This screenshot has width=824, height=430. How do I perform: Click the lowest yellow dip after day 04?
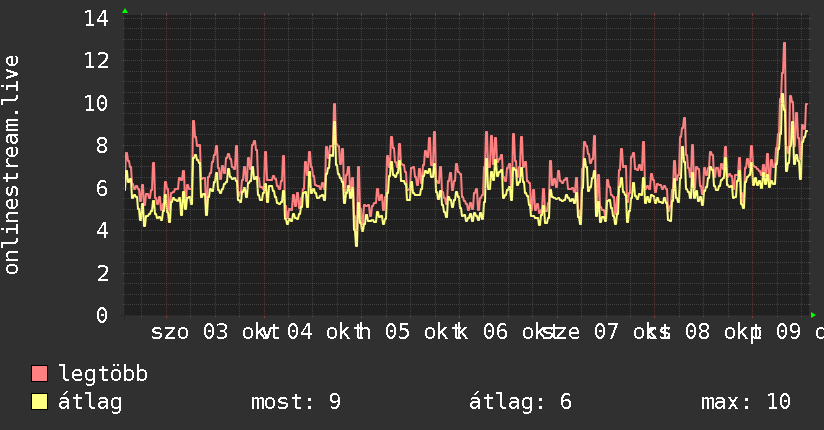(x=357, y=245)
